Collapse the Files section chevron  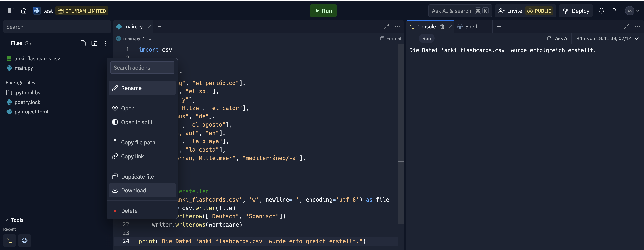tap(7, 43)
